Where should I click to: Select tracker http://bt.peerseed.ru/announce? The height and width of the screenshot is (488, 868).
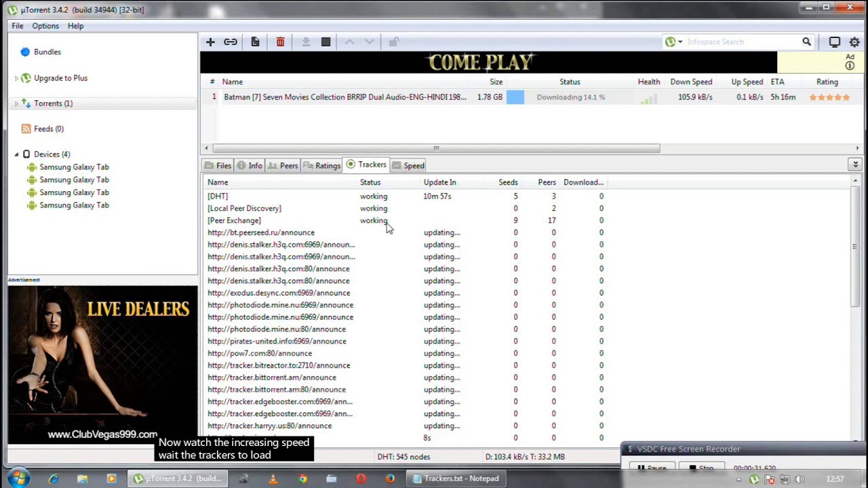coord(407,233)
